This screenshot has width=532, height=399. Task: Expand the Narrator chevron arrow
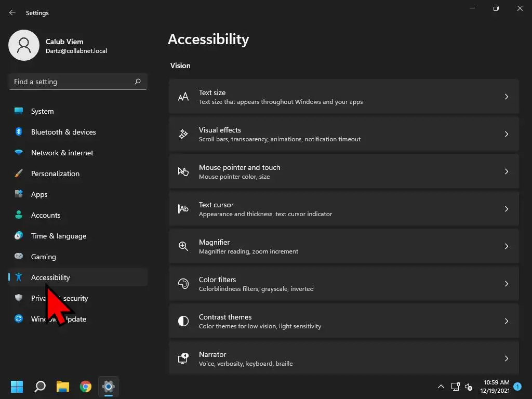pyautogui.click(x=507, y=358)
